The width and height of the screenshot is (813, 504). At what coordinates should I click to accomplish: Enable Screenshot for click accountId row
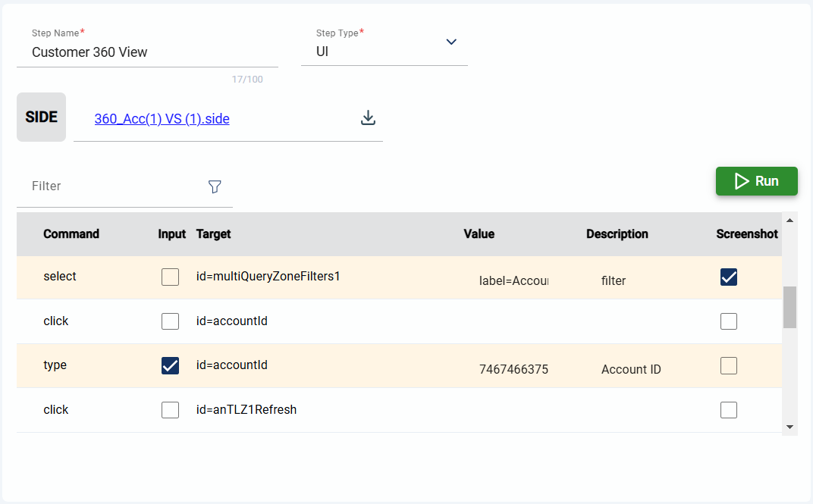729,321
